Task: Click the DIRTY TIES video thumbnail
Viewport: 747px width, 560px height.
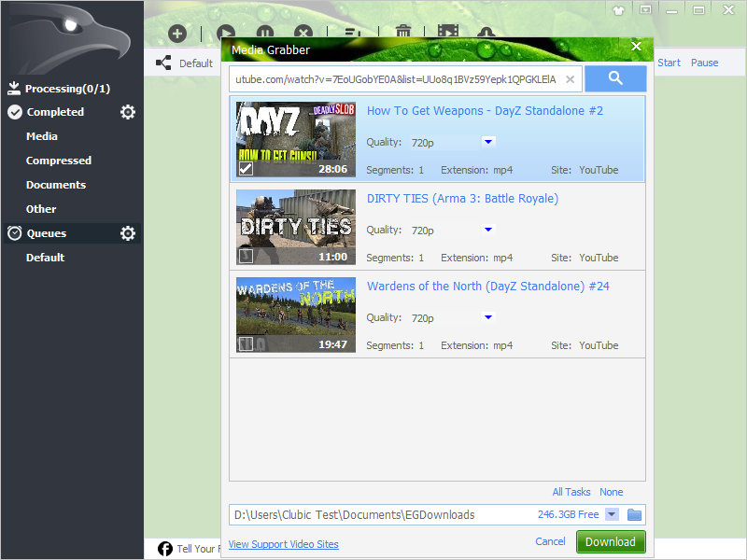Action: pyautogui.click(x=296, y=227)
